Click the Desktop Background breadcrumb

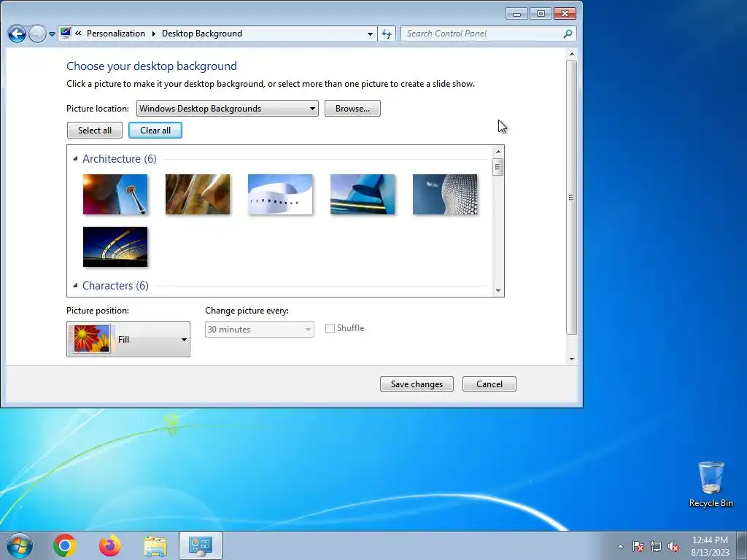coord(202,34)
